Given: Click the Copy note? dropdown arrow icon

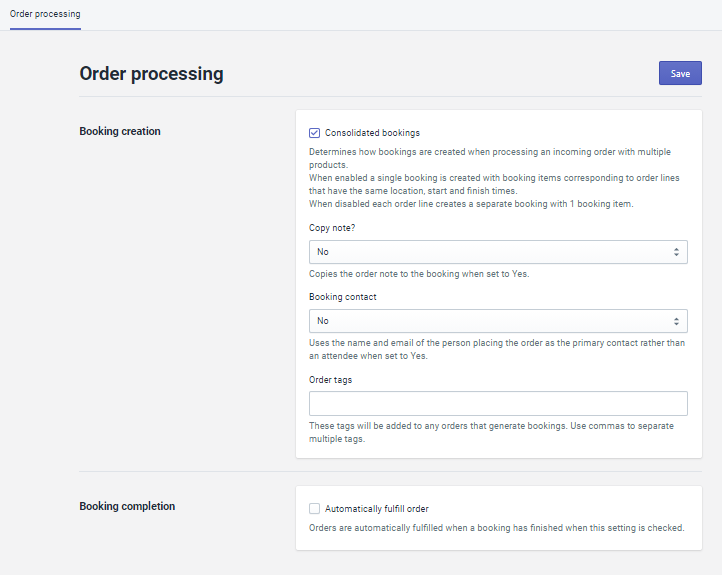Looking at the screenshot, I should 676,252.
